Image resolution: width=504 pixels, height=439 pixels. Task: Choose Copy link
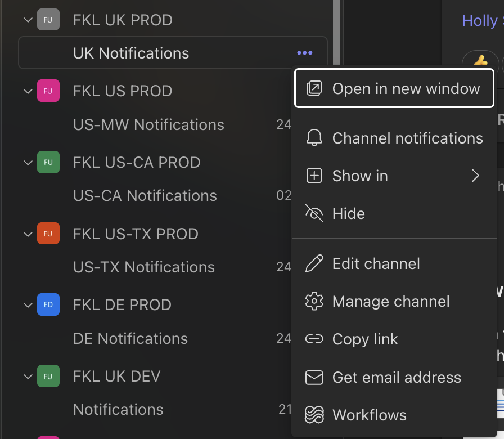(x=394, y=339)
